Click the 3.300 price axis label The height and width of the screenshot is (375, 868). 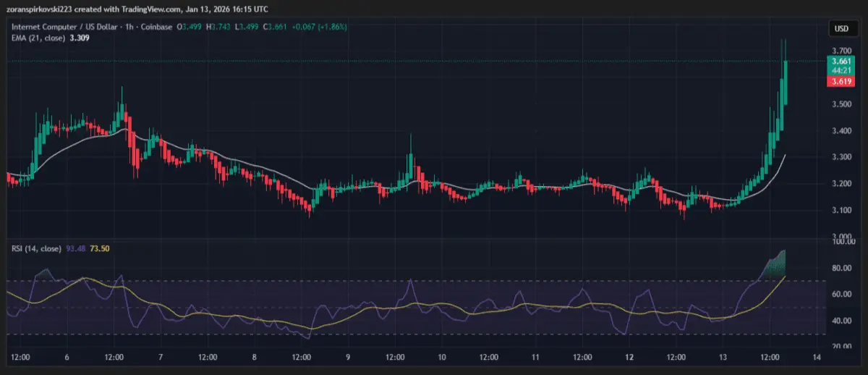841,157
